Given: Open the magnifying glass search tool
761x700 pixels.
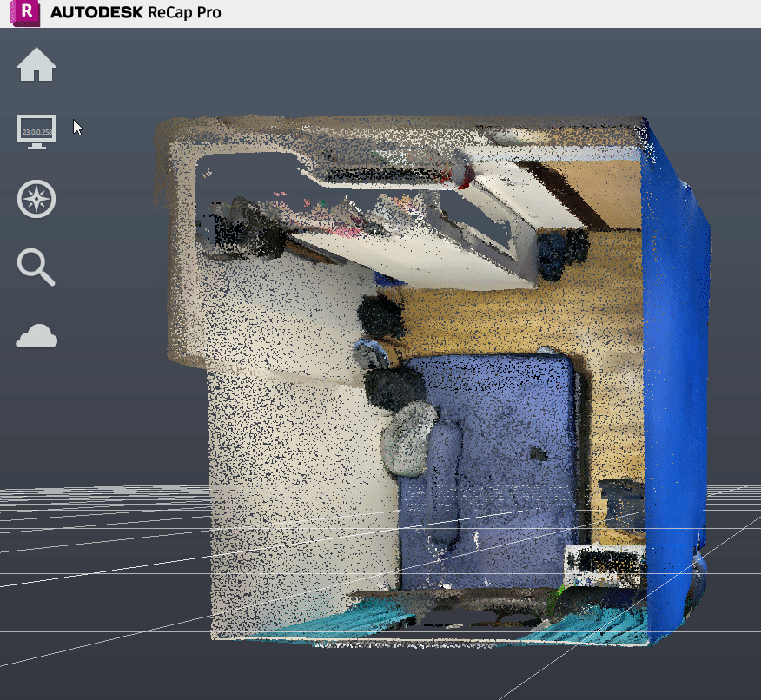Looking at the screenshot, I should pyautogui.click(x=36, y=267).
